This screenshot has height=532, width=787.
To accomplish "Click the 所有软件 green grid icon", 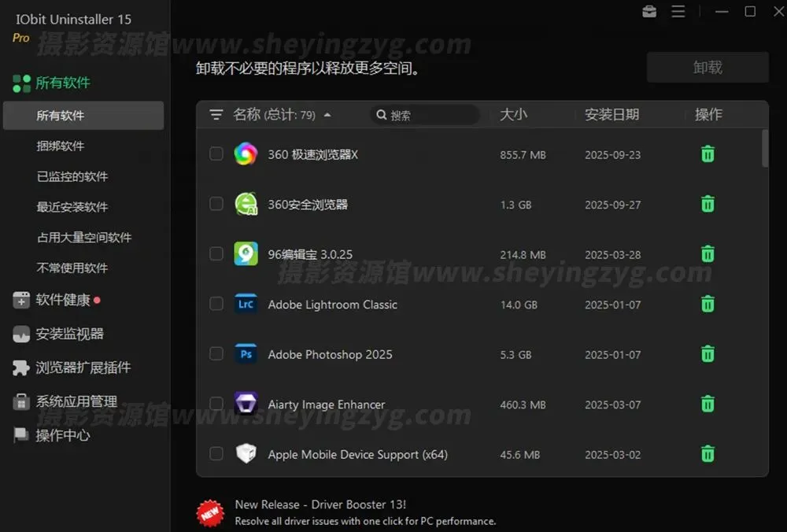I will coord(21,83).
